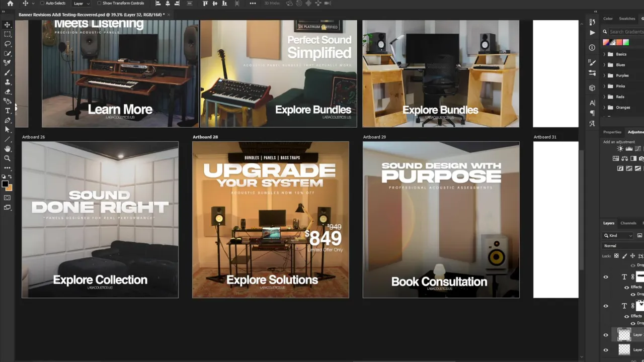Select the Horizontal Type tool

[x=7, y=111]
